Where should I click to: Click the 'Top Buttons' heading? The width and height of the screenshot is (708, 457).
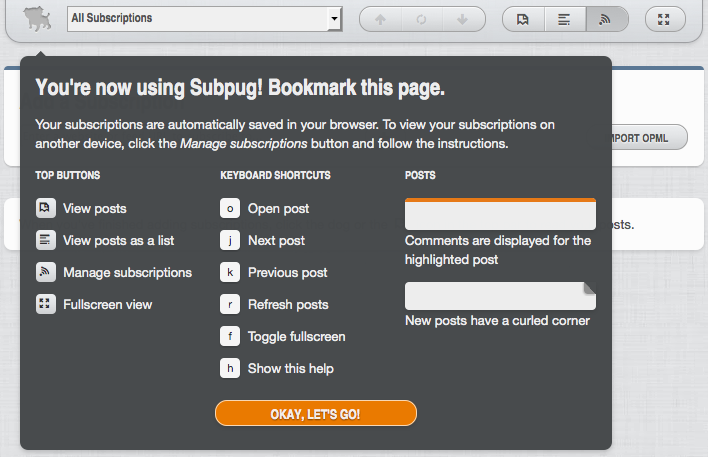coord(68,175)
